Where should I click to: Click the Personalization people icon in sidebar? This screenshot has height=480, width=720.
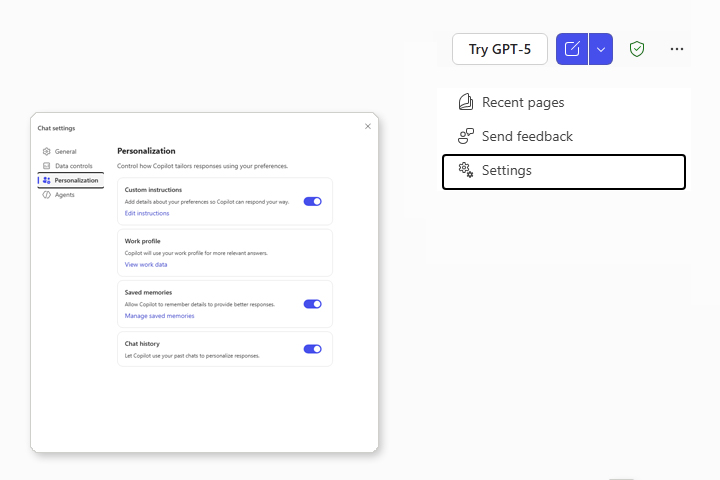(x=46, y=180)
